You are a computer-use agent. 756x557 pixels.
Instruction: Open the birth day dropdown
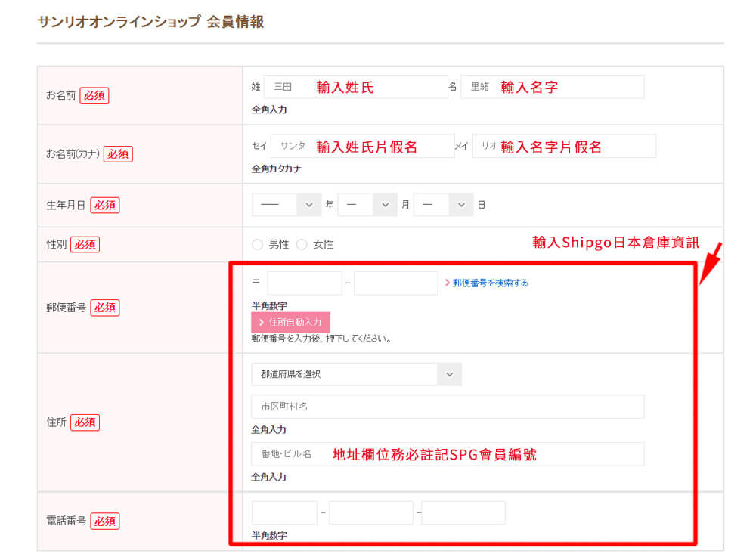coord(443,205)
